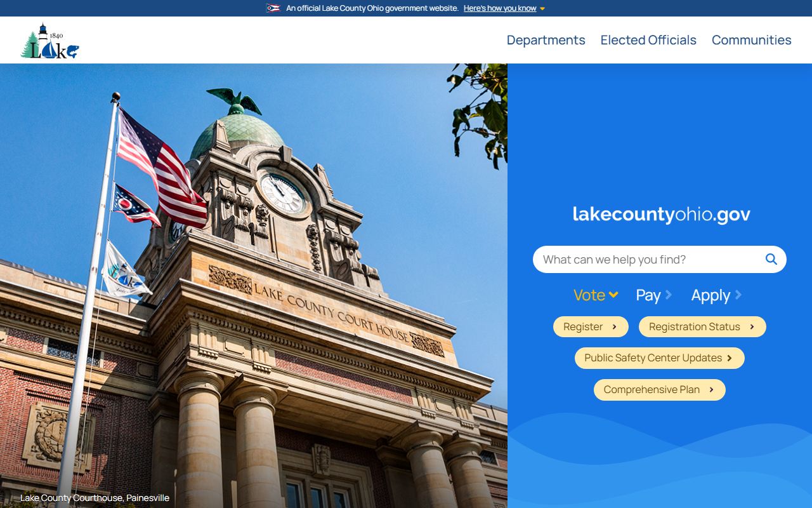Viewport: 812px width, 508px height.
Task: Open the Departments menu
Action: coord(546,40)
